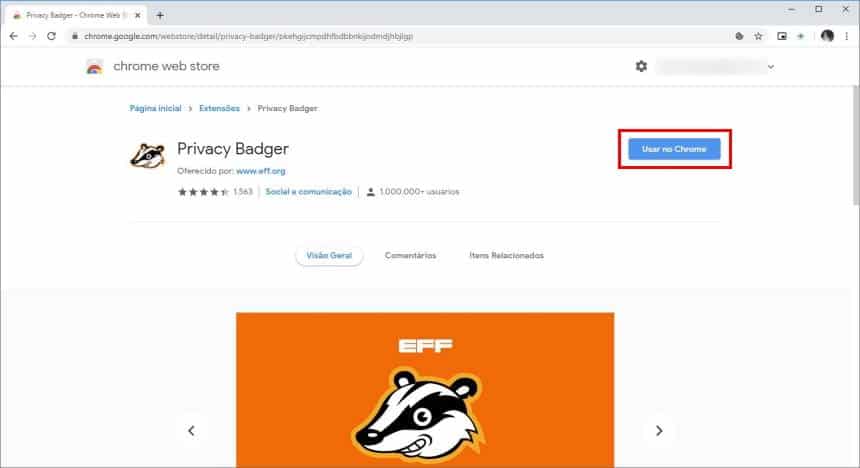Click the Chrome Web Store rainbow logo
The width and height of the screenshot is (860, 468).
[94, 67]
